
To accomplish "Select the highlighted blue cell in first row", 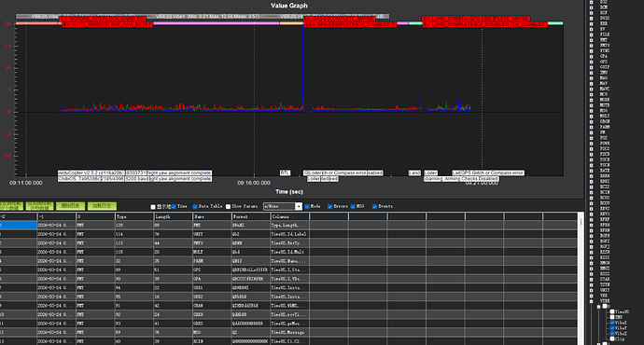I will pos(18,226).
